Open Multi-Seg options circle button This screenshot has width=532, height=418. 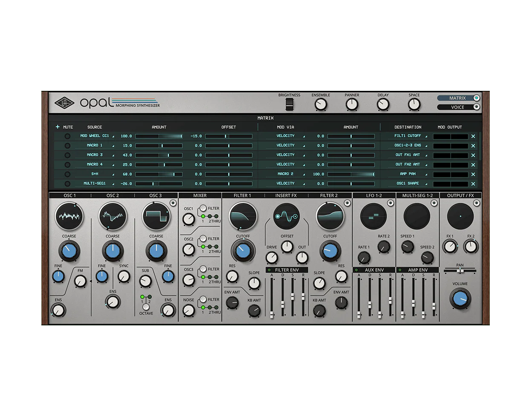[434, 203]
